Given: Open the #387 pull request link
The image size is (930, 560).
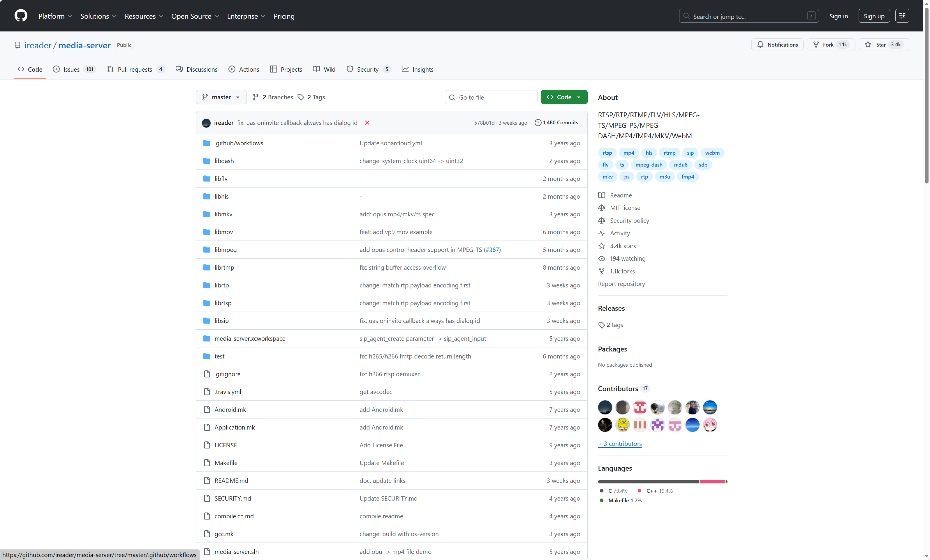Looking at the screenshot, I should (x=492, y=250).
